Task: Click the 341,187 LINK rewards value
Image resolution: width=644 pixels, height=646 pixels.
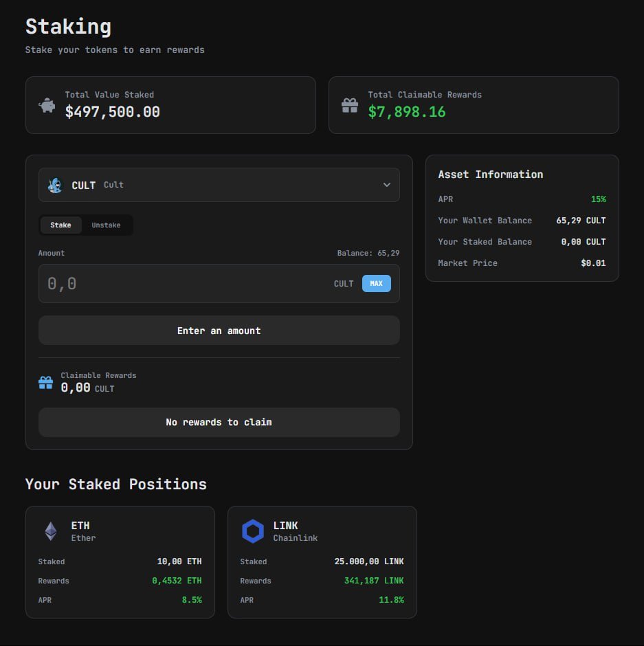Action: click(x=374, y=581)
